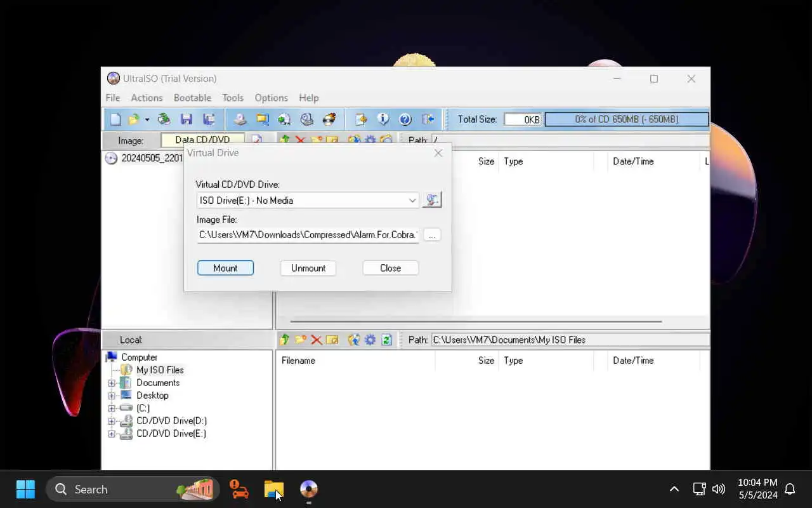Click the Total Size 0KB field
Image resolution: width=812 pixels, height=508 pixels.
point(523,119)
